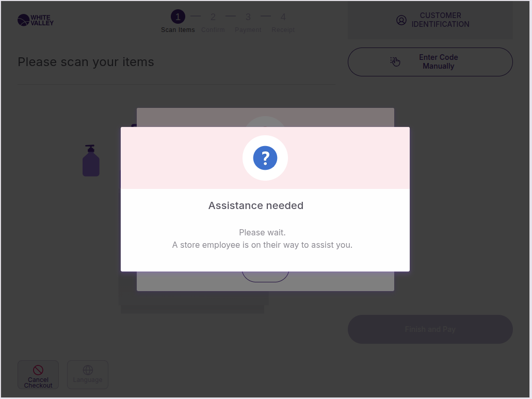Click the user profile icon
The height and width of the screenshot is (399, 532).
click(x=401, y=20)
